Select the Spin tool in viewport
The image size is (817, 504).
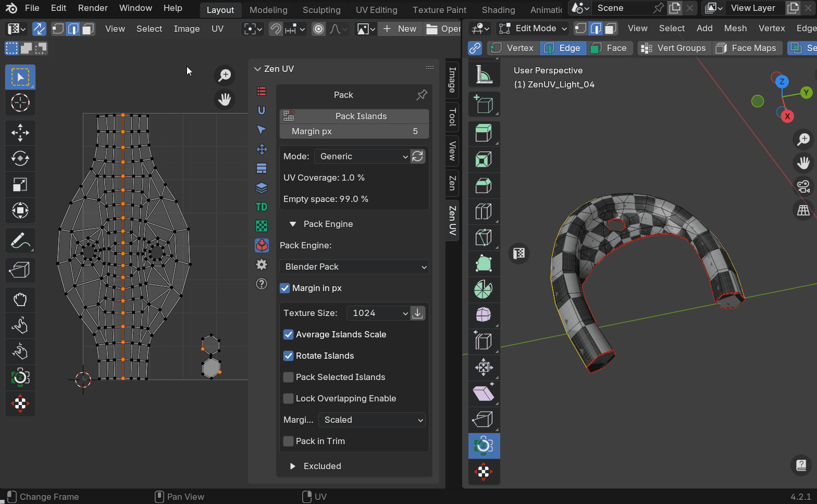(x=484, y=290)
